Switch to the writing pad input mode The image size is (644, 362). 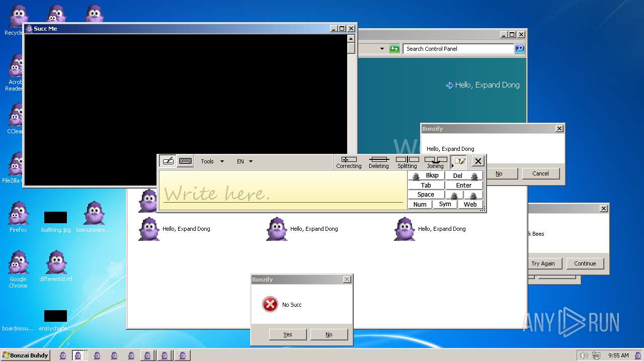pyautogui.click(x=169, y=161)
